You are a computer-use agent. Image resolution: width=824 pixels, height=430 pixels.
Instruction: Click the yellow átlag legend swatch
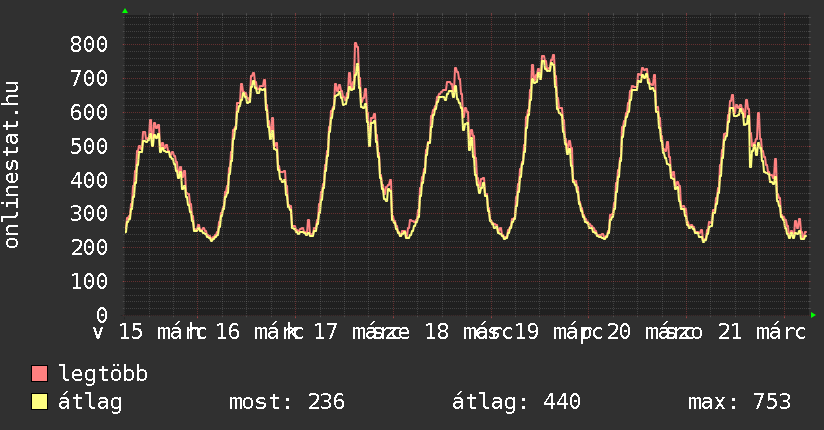[40, 403]
